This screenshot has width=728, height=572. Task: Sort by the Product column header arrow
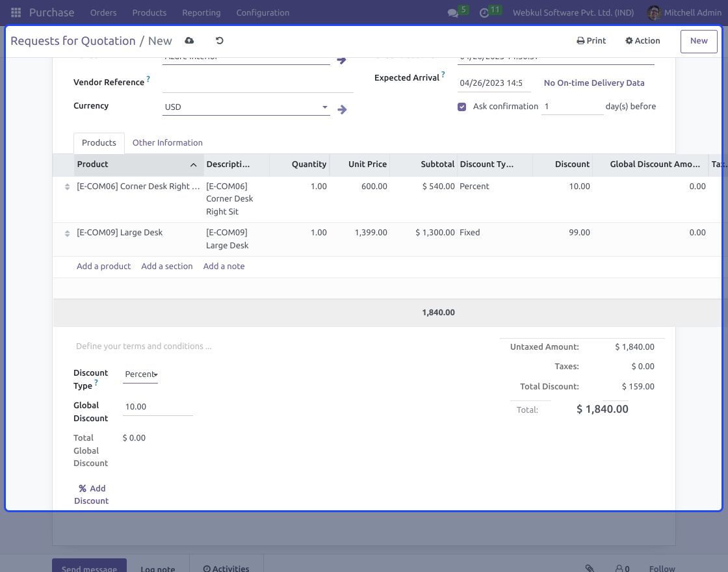coord(194,165)
